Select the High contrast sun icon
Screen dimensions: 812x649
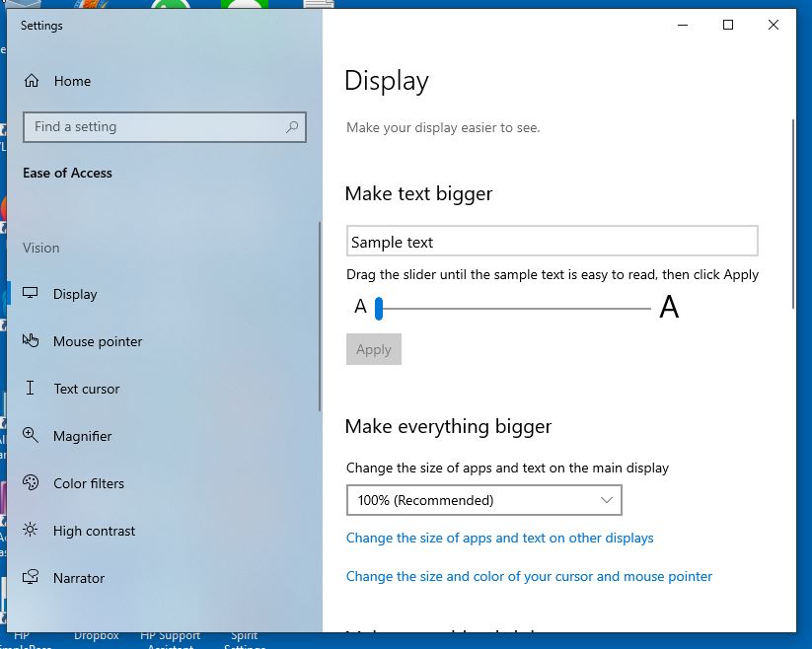pos(32,531)
